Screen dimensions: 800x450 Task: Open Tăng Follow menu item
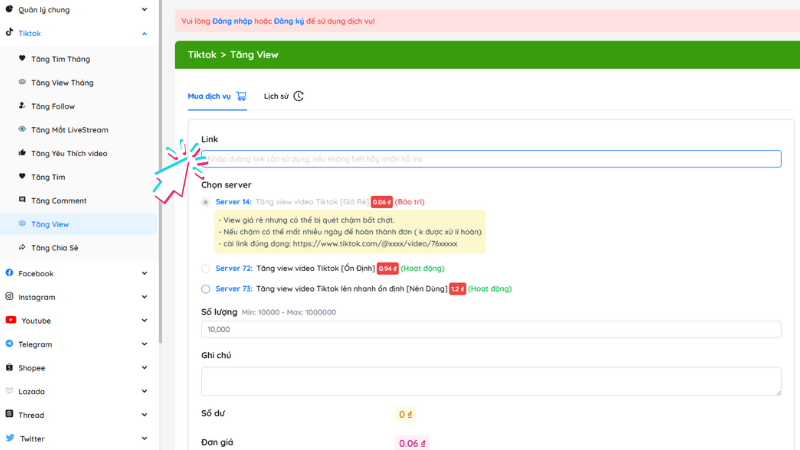[x=79, y=106]
